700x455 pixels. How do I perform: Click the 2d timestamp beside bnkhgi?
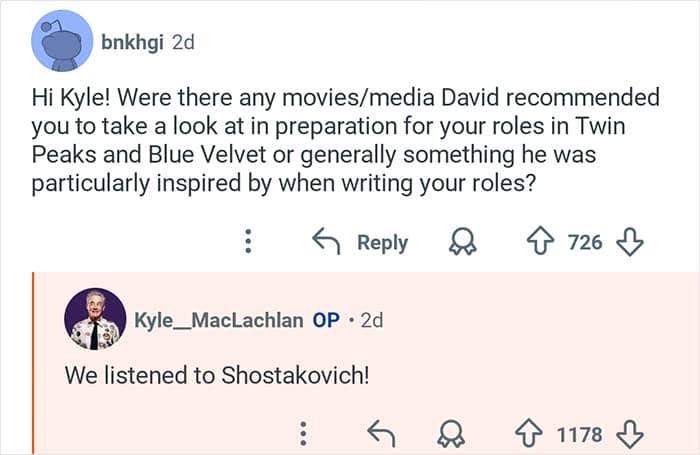point(183,42)
